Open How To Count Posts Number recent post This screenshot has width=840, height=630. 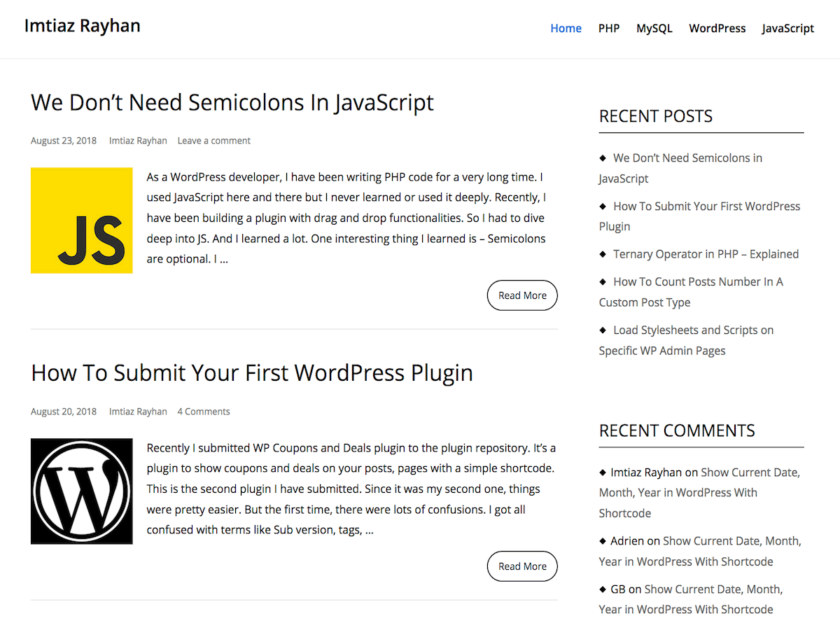pyautogui.click(x=697, y=282)
